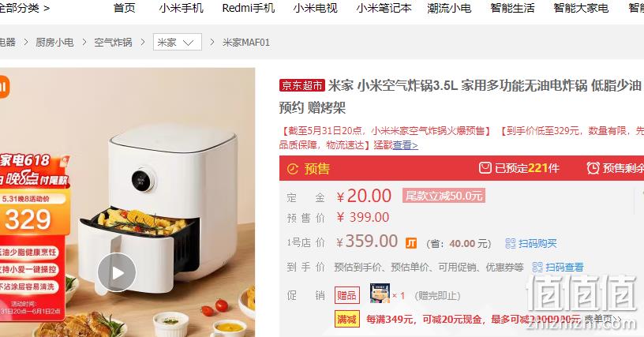Click the orange JD badge next to 359.00
Screen dimensions: 644x337
click(411, 243)
